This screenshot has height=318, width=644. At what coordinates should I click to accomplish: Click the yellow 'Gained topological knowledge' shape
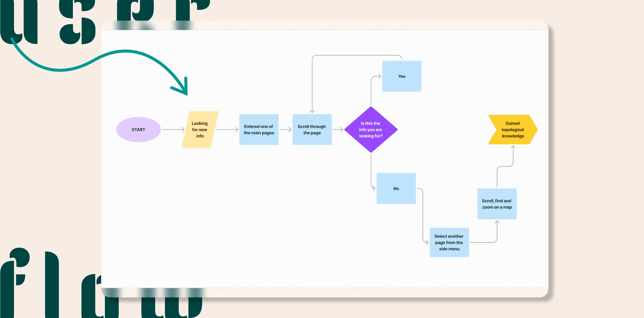513,130
